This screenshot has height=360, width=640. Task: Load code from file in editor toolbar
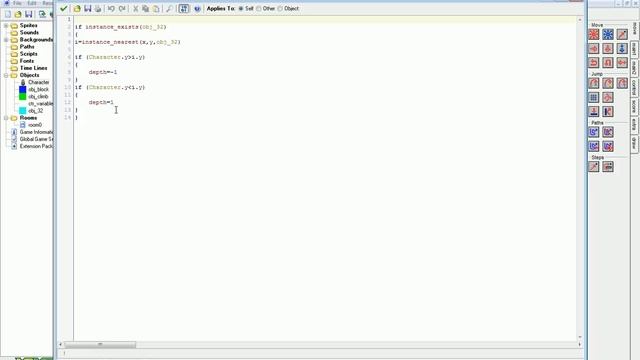coord(77,9)
